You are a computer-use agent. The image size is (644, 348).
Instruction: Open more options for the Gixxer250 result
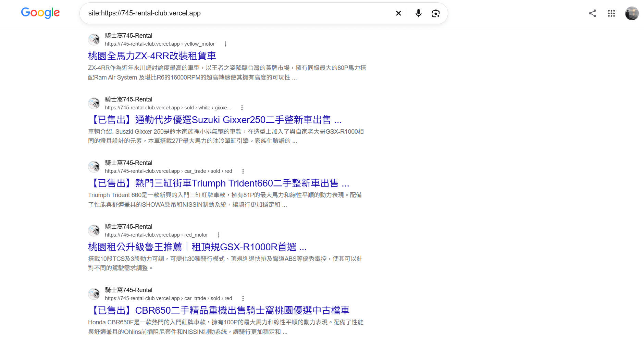[242, 108]
